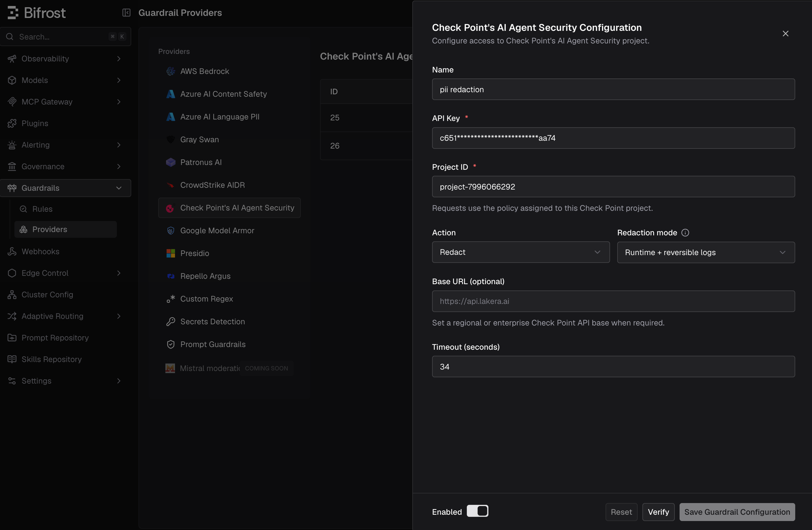Expand the MCP Gateway chevron
Image resolution: width=812 pixels, height=530 pixels.
(x=119, y=102)
